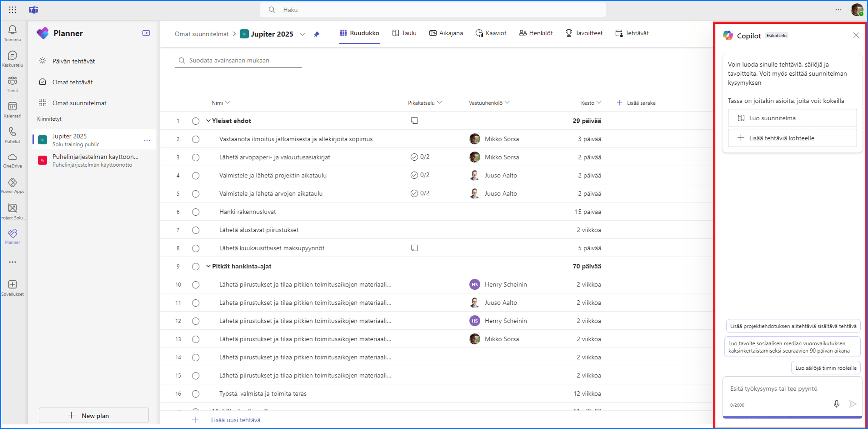Mark task 'Hanki rakennusluvat' as complete
Image resolution: width=868 pixels, height=429 pixels.
tap(196, 212)
